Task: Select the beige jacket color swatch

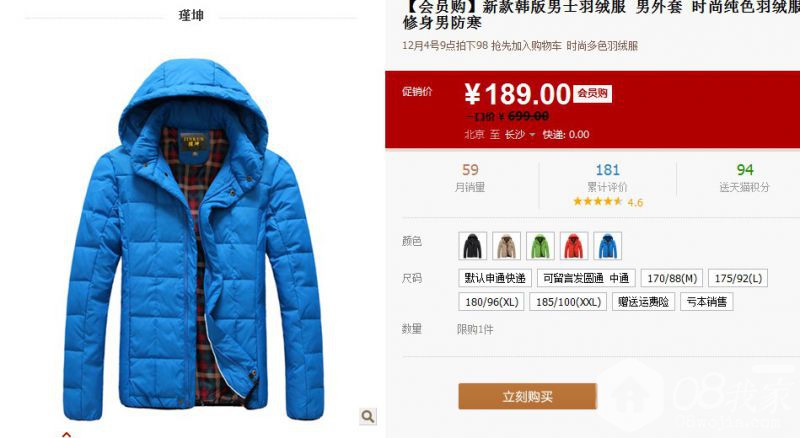Action: (x=506, y=246)
